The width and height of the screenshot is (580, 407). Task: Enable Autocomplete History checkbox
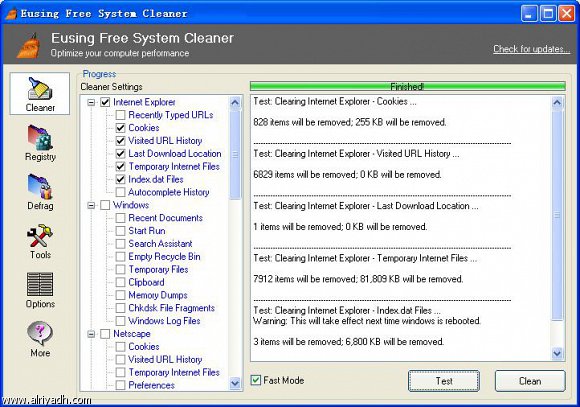[120, 192]
